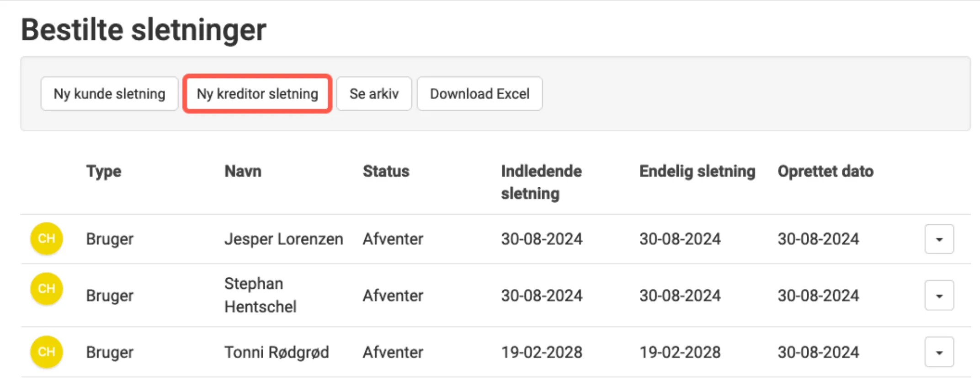Sort by Indledende sletning column header

[x=541, y=182]
